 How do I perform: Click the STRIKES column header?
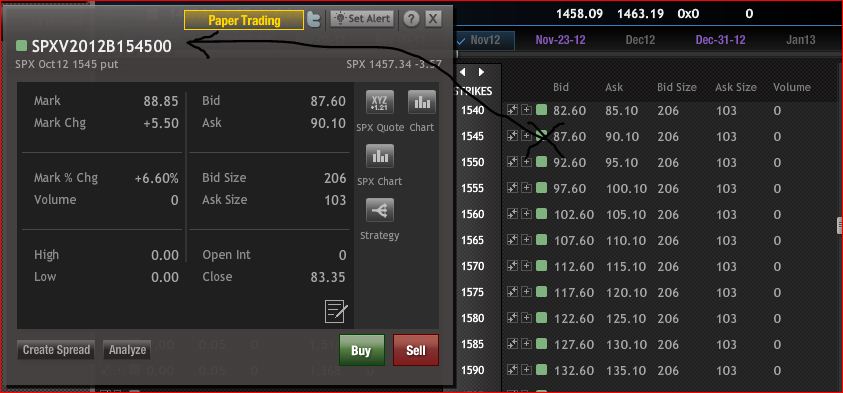tap(474, 91)
